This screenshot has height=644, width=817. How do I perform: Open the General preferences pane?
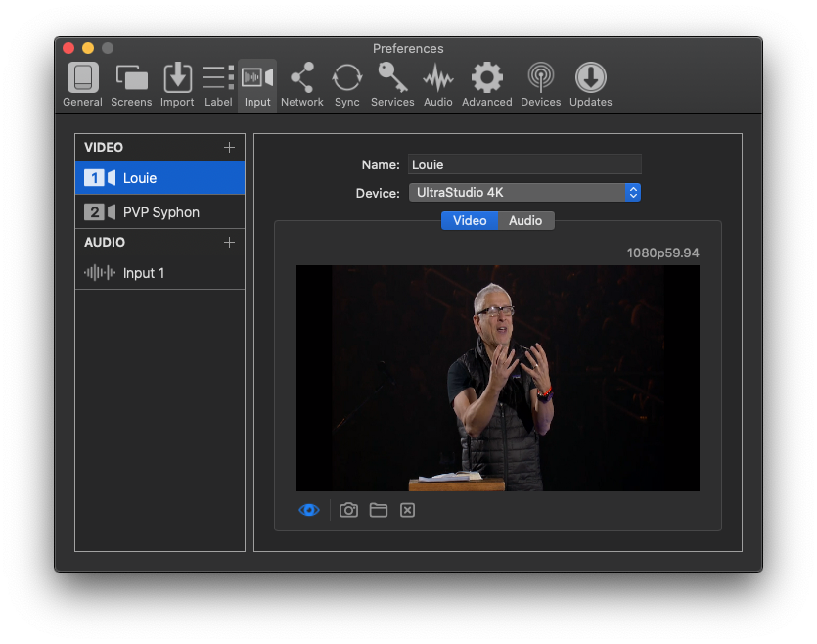tap(82, 85)
